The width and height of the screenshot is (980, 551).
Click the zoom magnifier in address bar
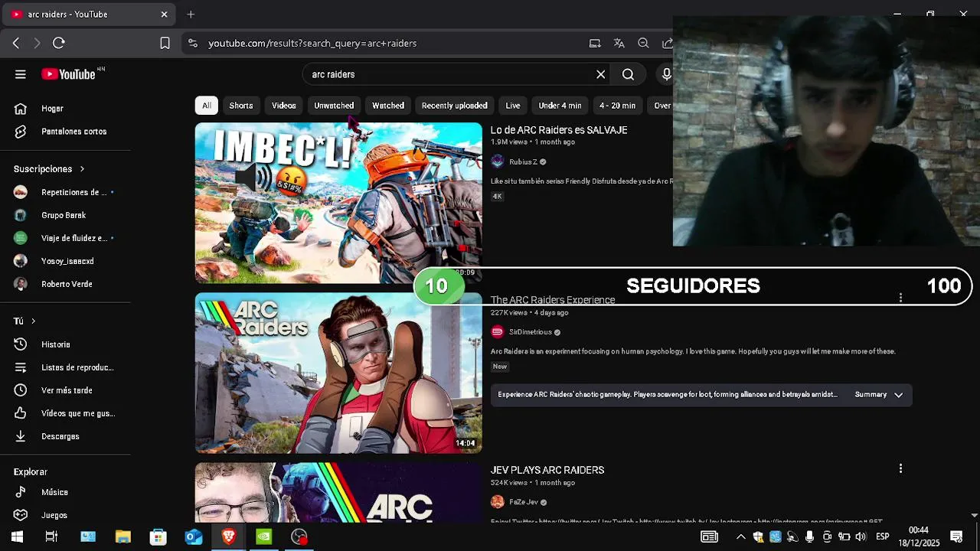(x=643, y=43)
